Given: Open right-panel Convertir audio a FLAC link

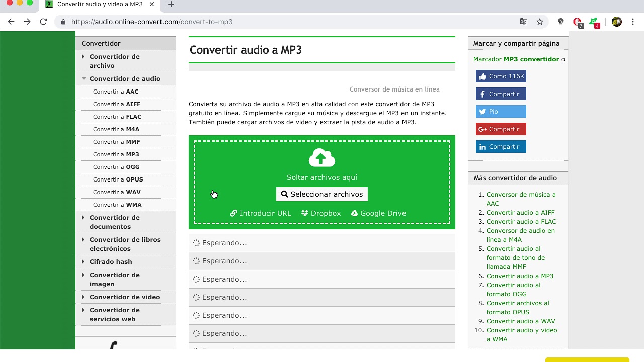Looking at the screenshot, I should tap(521, 222).
